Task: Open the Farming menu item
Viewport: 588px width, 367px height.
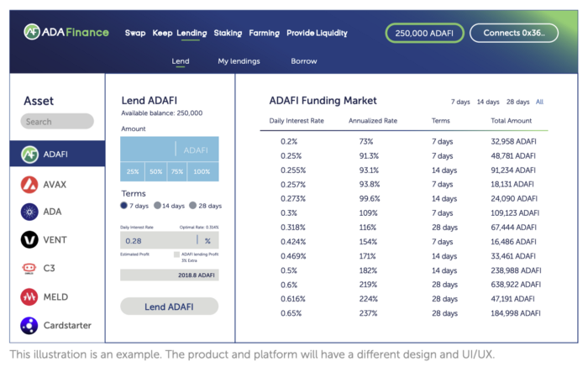Action: click(x=265, y=33)
